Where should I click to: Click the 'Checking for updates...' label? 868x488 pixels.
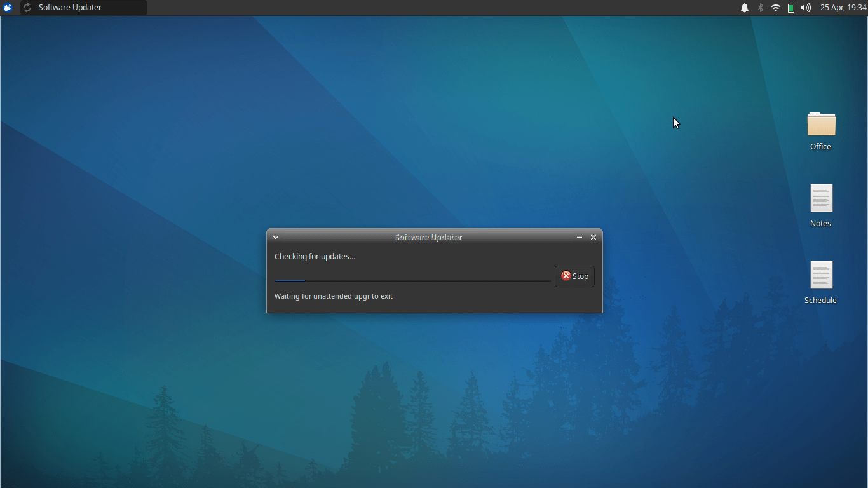coord(315,257)
